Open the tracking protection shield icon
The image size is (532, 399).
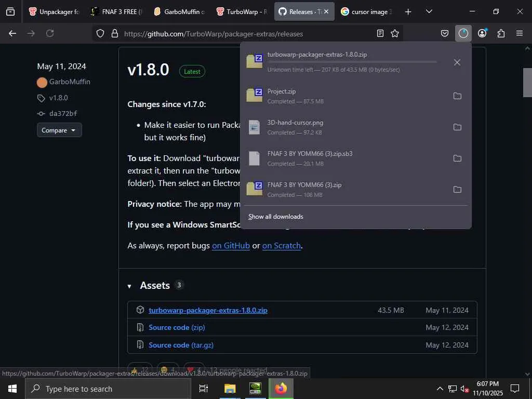click(100, 33)
